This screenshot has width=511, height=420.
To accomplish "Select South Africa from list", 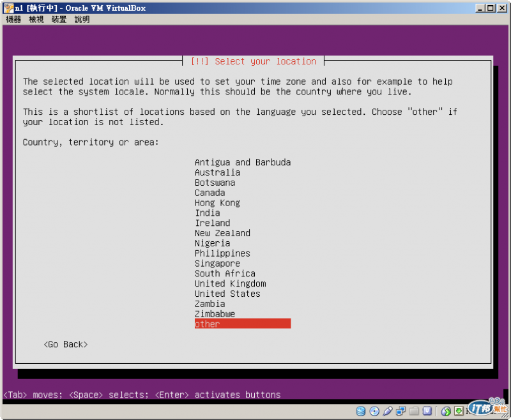I will (x=225, y=273).
